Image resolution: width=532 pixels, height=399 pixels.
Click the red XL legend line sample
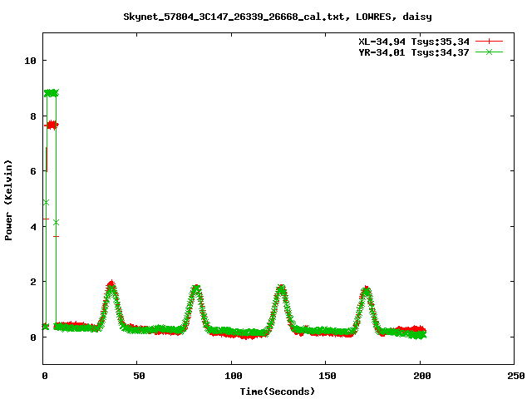click(x=489, y=42)
